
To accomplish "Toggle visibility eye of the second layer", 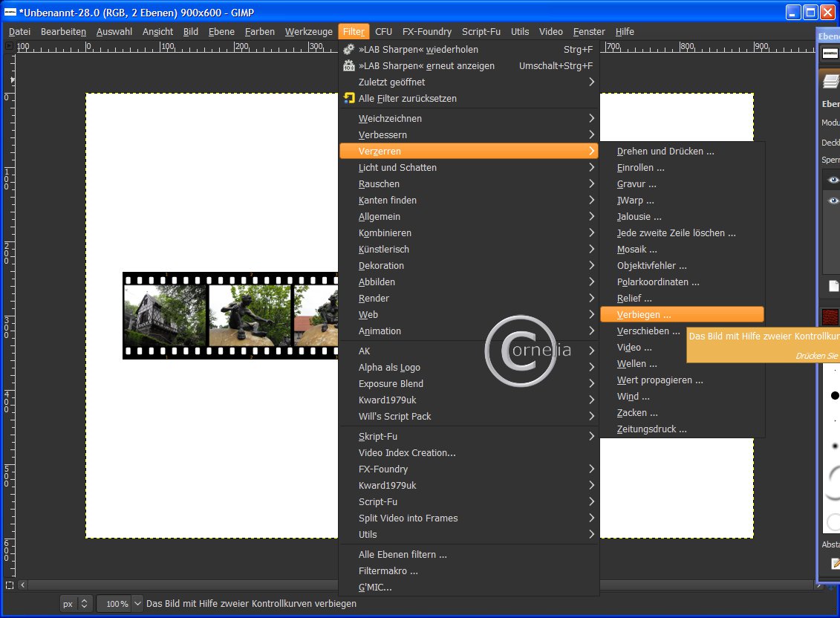I will (833, 201).
